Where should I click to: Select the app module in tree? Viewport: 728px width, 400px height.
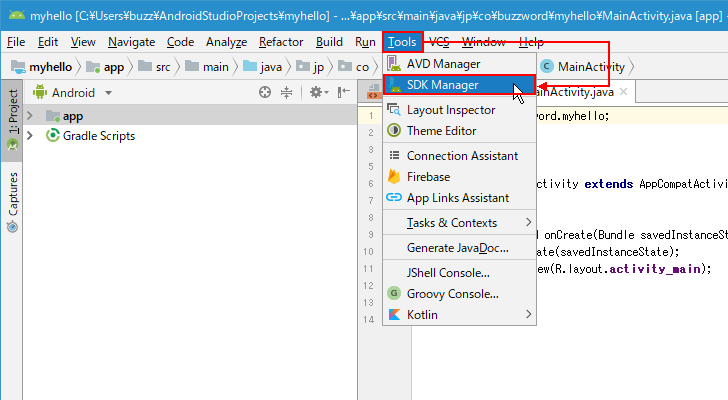click(73, 116)
